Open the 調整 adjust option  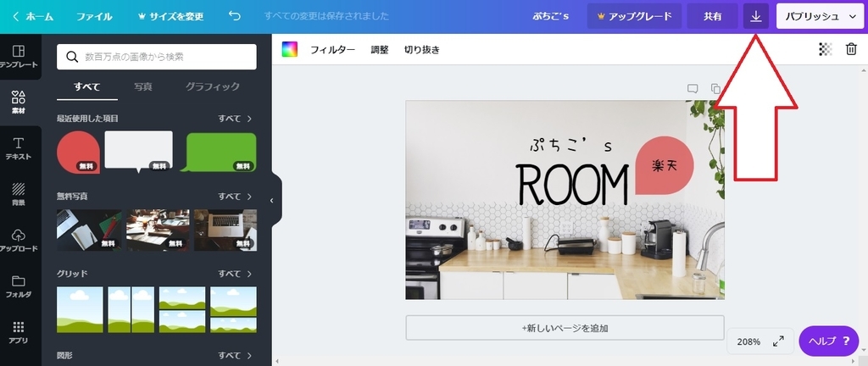(x=379, y=50)
